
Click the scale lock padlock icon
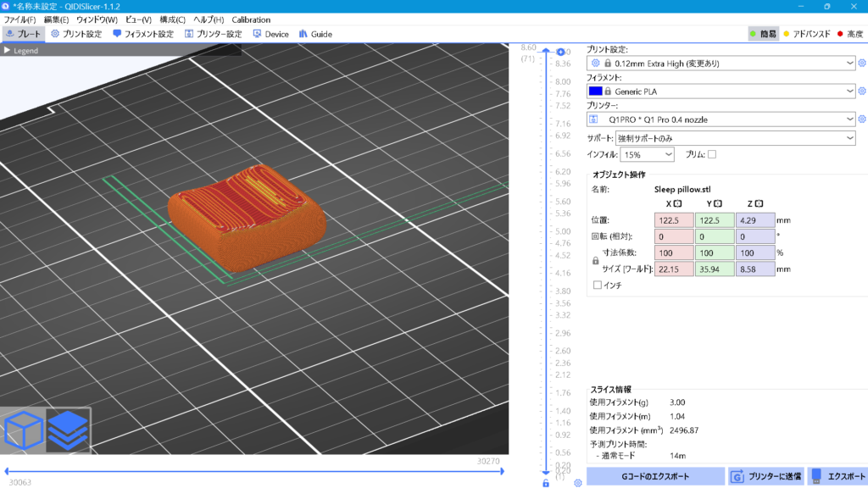click(595, 261)
